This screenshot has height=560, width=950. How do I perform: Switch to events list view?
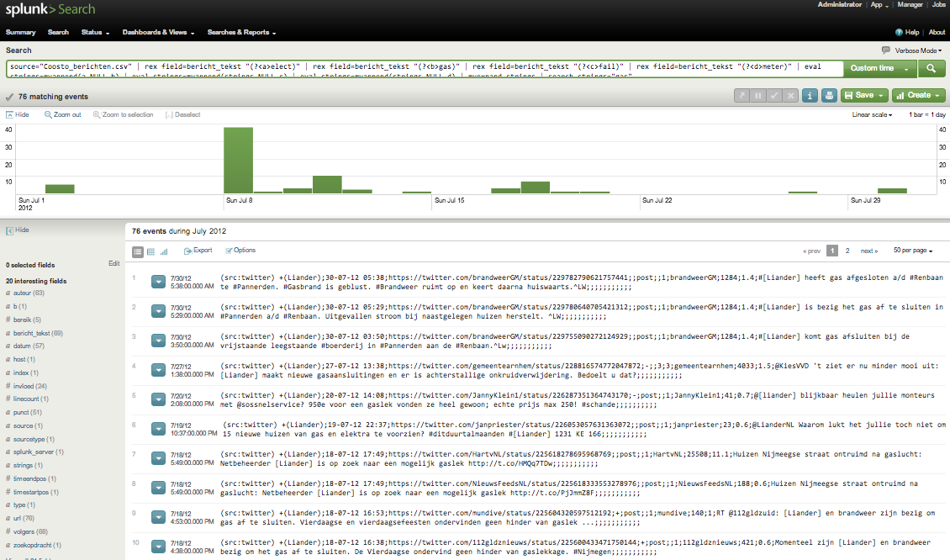click(x=138, y=251)
